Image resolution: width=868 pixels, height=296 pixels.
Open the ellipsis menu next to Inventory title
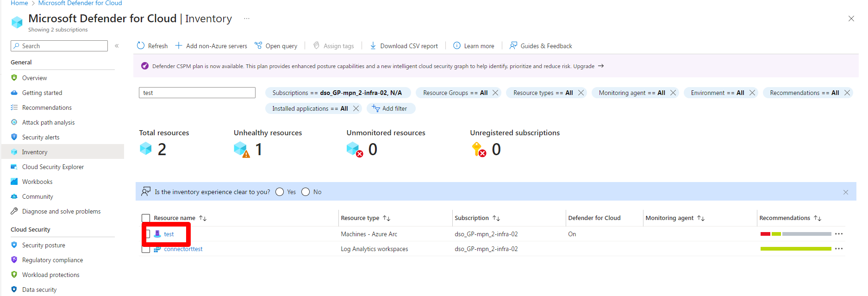[247, 19]
